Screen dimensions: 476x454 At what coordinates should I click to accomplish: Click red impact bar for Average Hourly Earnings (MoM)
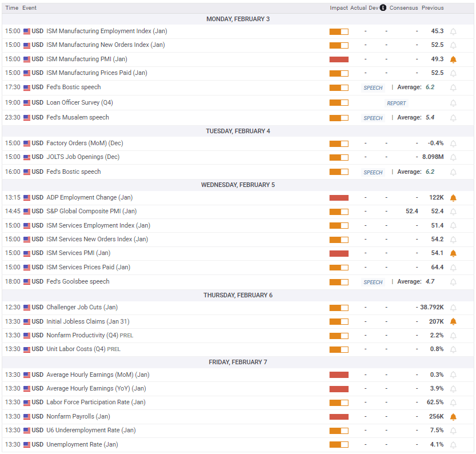click(x=339, y=375)
